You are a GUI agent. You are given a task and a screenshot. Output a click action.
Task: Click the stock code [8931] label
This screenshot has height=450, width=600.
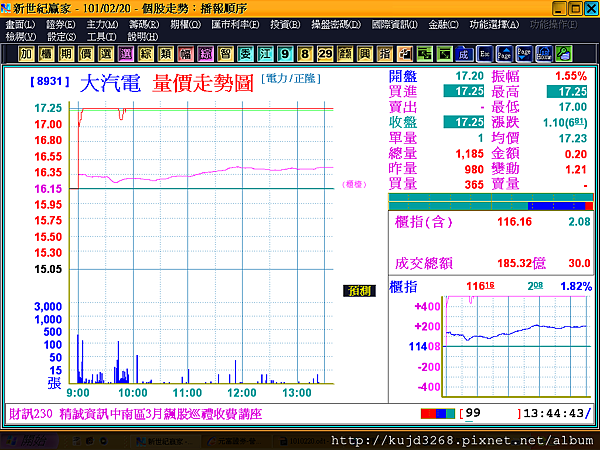pyautogui.click(x=50, y=81)
